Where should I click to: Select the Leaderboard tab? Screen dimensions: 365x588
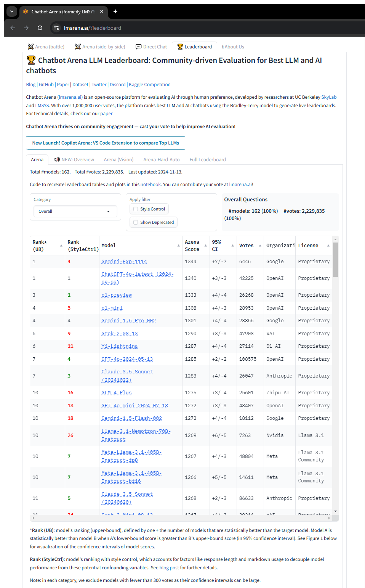(x=194, y=47)
